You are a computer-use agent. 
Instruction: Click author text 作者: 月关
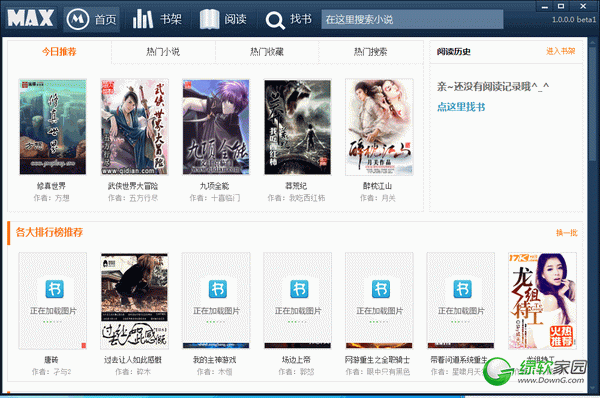pyautogui.click(x=378, y=198)
